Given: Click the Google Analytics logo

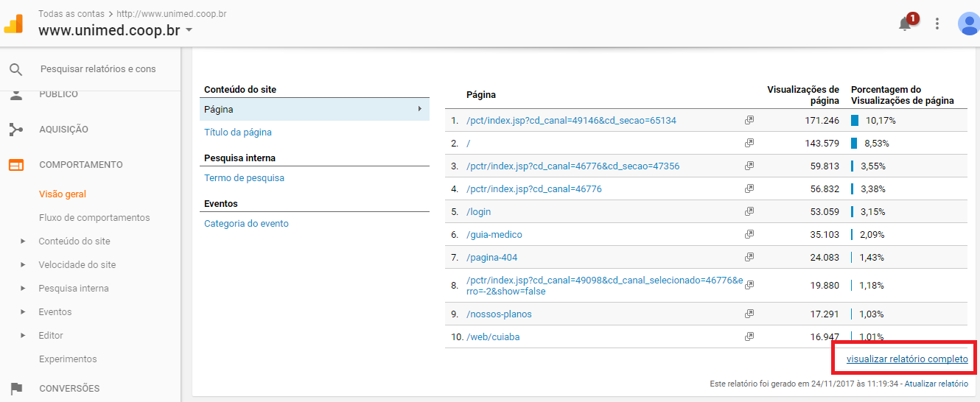Looking at the screenshot, I should tap(13, 24).
